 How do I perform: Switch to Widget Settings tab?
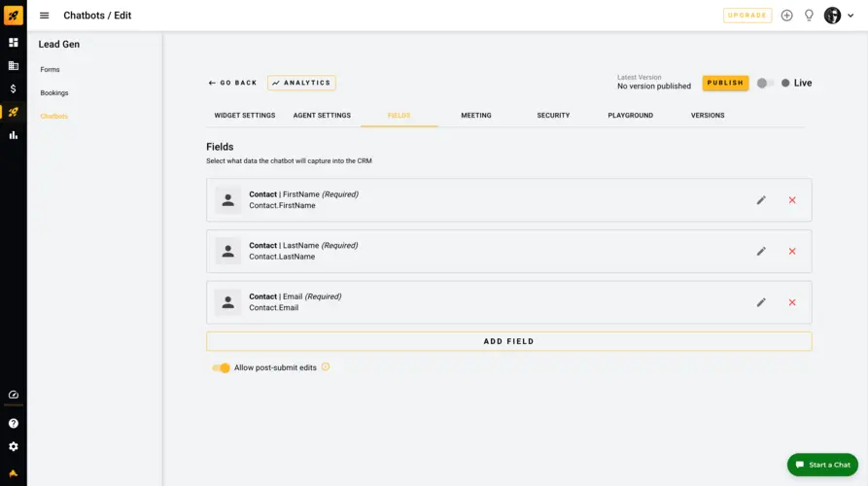pos(245,115)
